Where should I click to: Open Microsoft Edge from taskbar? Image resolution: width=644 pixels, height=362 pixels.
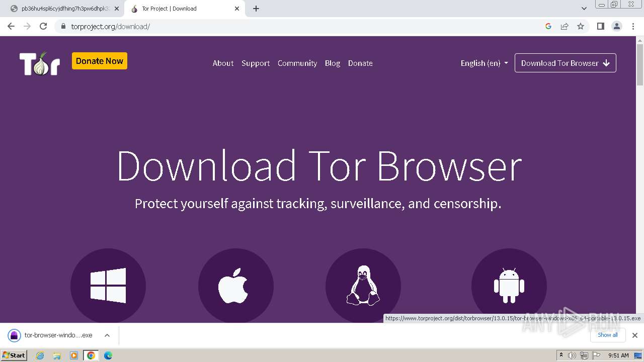pos(108,355)
